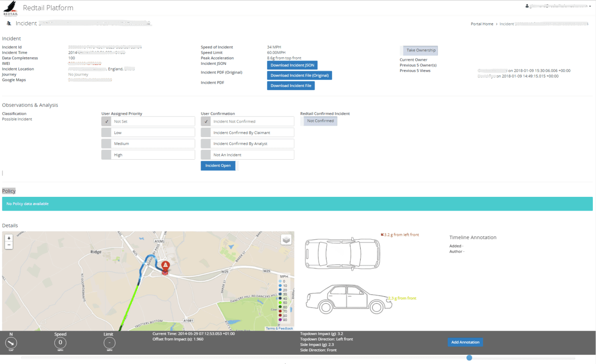Click the Speed gauge in the playback bar

(x=60, y=343)
